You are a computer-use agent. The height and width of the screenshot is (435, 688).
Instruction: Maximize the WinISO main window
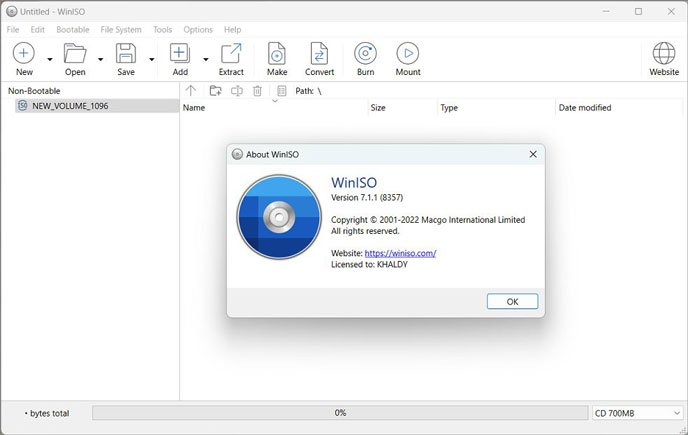638,12
